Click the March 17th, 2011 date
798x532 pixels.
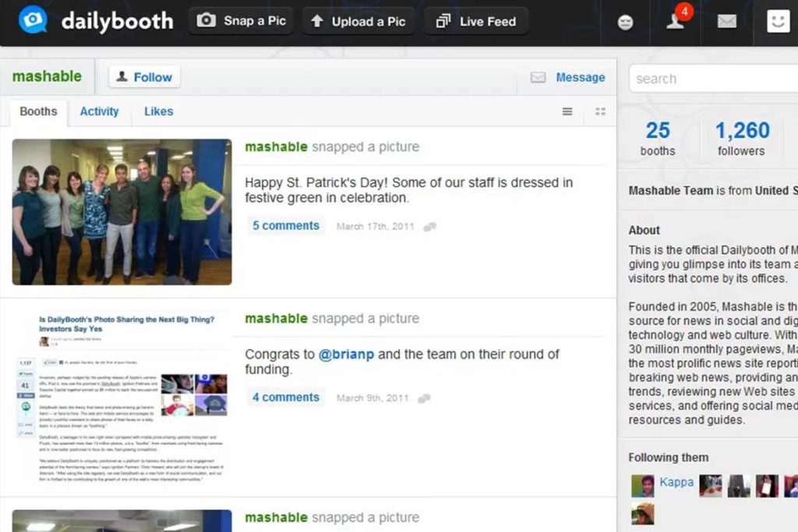point(376,227)
